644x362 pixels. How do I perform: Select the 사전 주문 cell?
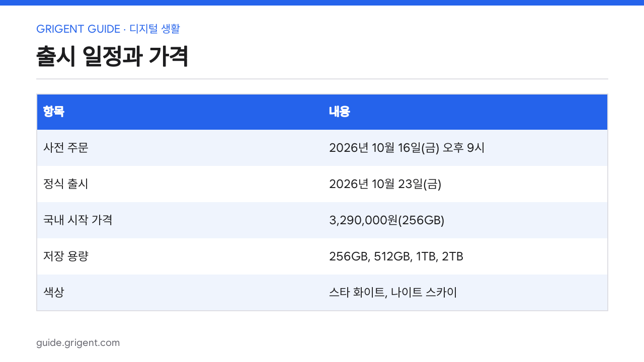pyautogui.click(x=180, y=148)
